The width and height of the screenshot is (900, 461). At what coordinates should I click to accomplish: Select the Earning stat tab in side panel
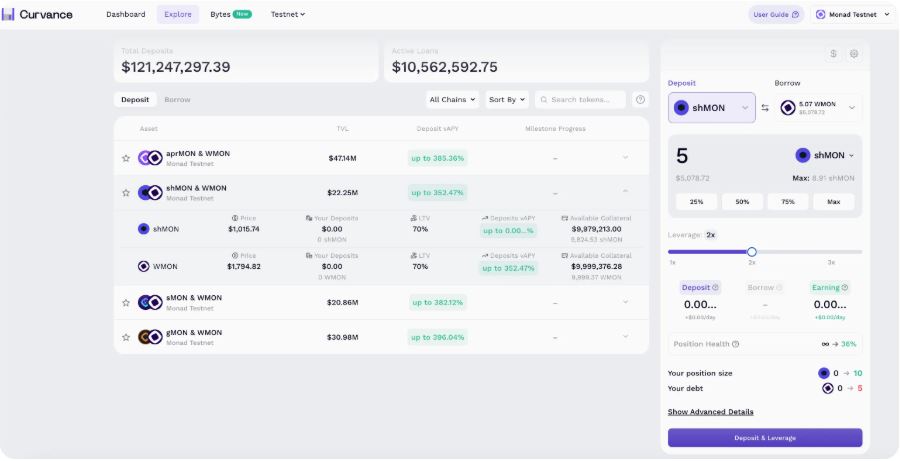tap(830, 288)
